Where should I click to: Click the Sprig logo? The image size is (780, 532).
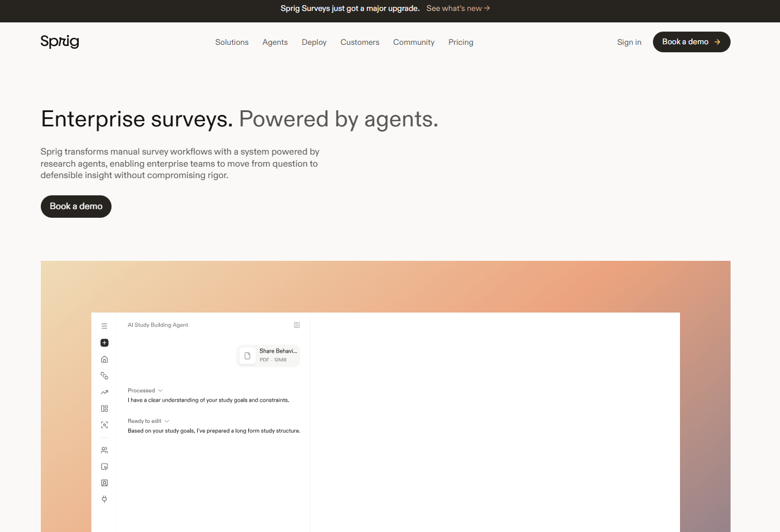click(x=60, y=41)
